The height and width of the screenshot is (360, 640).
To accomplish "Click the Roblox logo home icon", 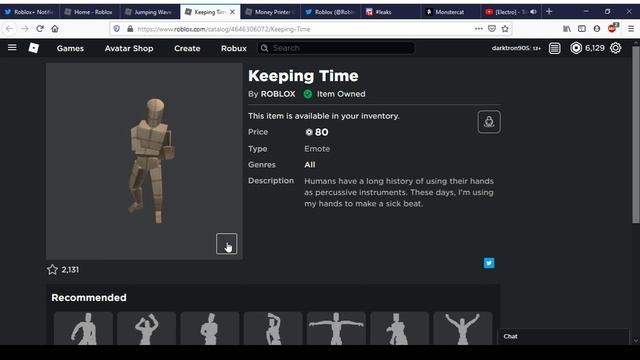I will tap(34, 48).
